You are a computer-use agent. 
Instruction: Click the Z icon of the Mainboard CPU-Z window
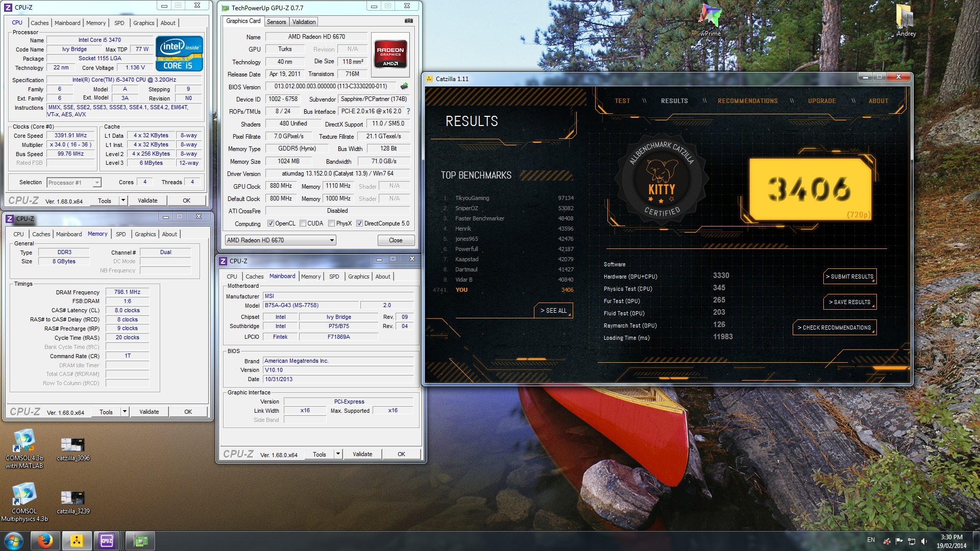coord(223,261)
